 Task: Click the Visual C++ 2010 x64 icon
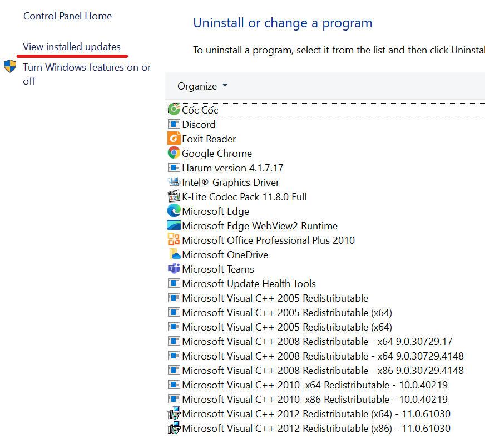(174, 384)
